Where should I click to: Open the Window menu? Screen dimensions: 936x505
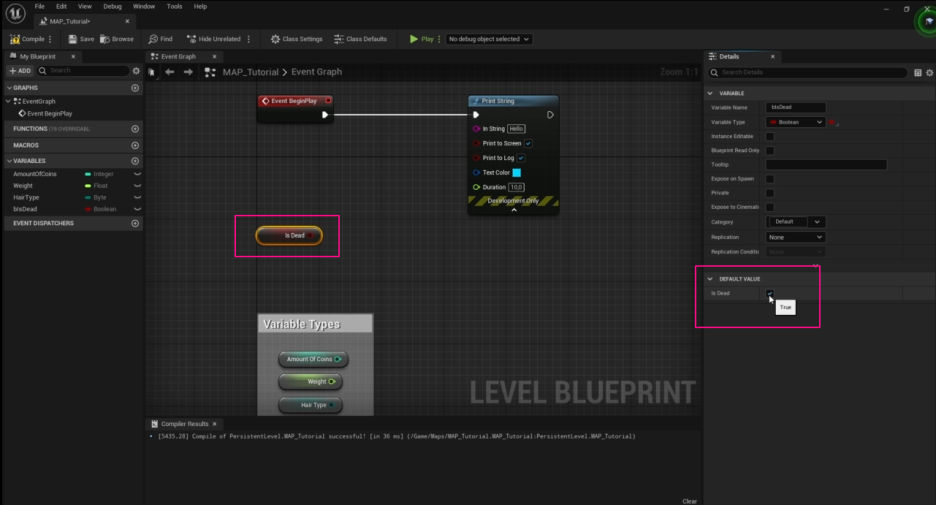(x=144, y=7)
